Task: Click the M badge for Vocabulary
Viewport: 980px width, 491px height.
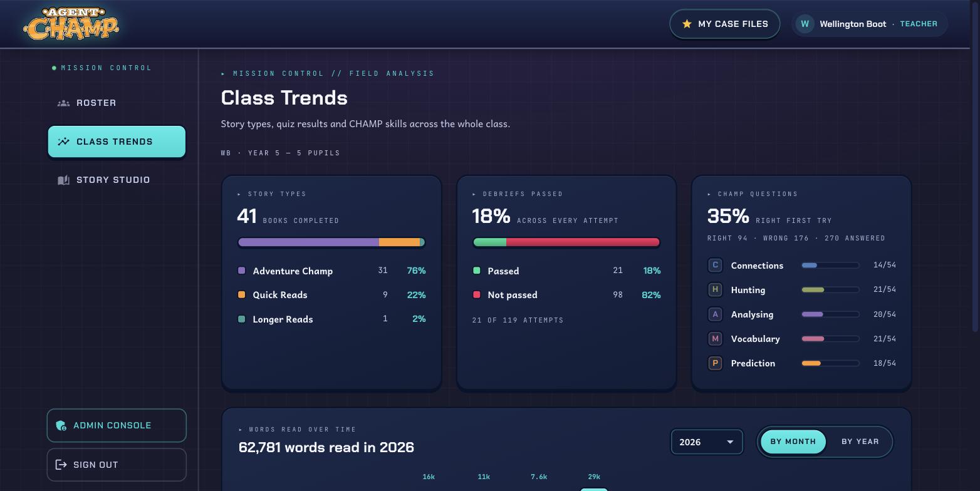Action: coord(715,338)
